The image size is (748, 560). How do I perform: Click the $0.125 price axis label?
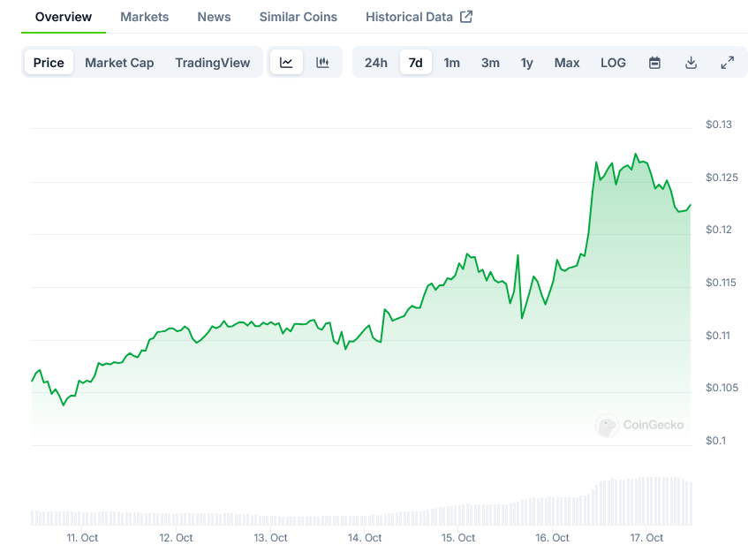pyautogui.click(x=722, y=178)
